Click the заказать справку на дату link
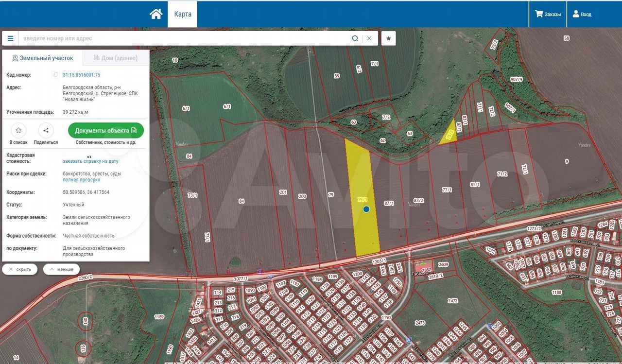 tap(90, 161)
